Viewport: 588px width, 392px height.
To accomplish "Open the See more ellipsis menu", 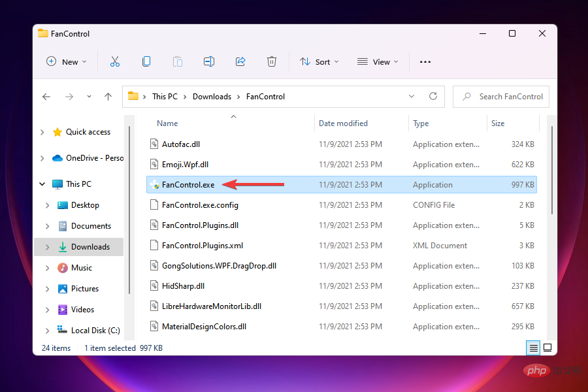I will 425,61.
